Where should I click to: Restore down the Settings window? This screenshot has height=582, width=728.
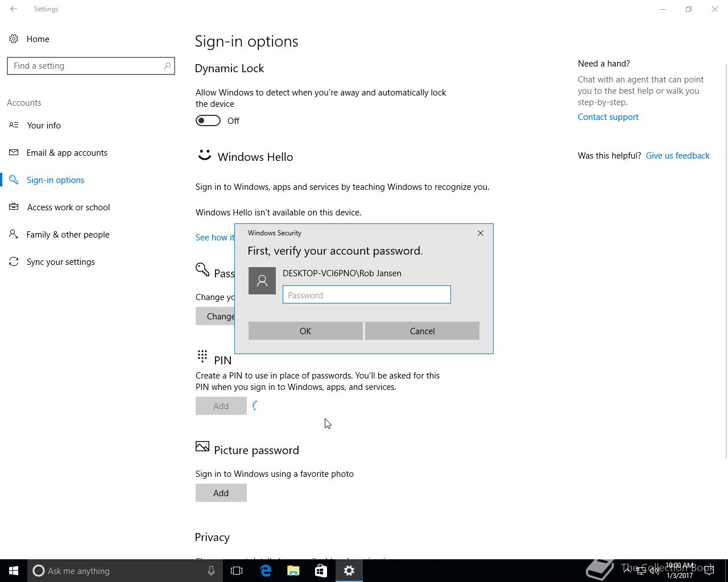coord(688,9)
